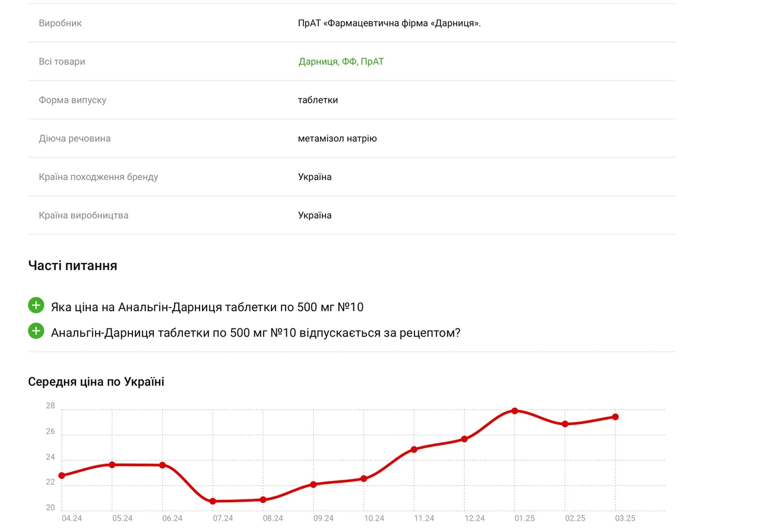
Task: Click the 'Часті питання' heading
Action: 72,266
